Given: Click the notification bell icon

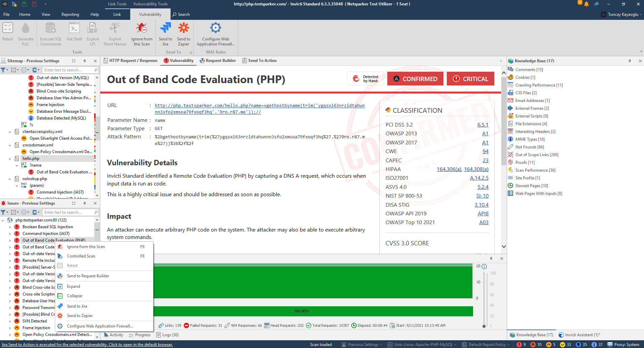Looking at the screenshot, I should (586, 4).
